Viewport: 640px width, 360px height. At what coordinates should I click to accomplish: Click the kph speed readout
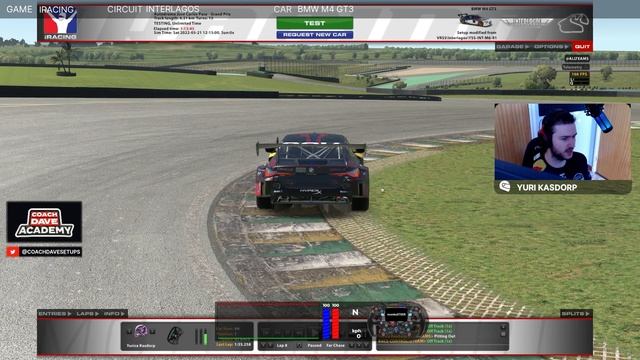click(357, 333)
